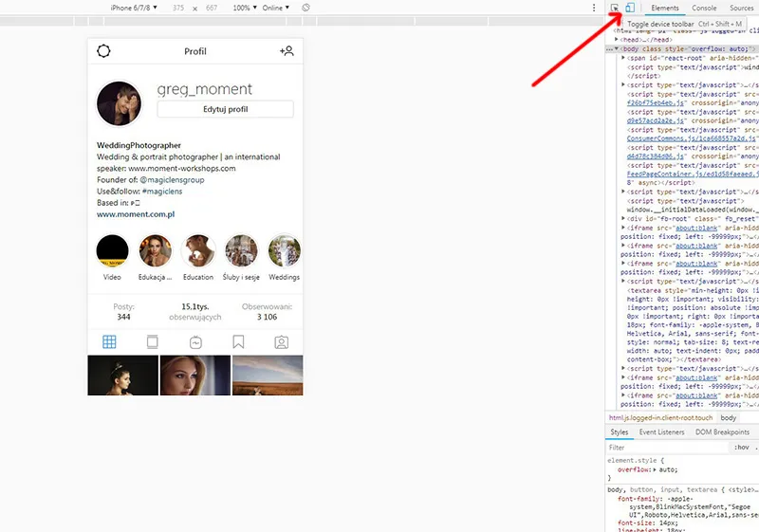Open Instagram settings gear icon
Screen dimensions: 759x532
point(103,51)
